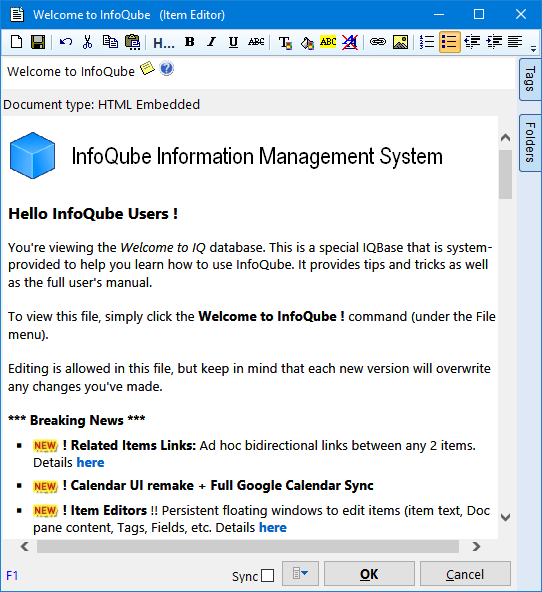
Task: Open the Heading style dropdown
Action: 164,43
